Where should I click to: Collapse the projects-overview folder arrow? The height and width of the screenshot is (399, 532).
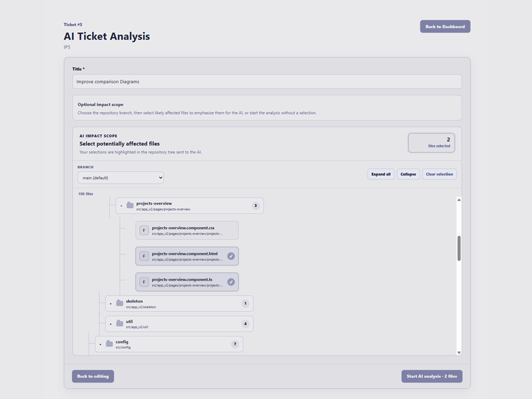point(121,206)
